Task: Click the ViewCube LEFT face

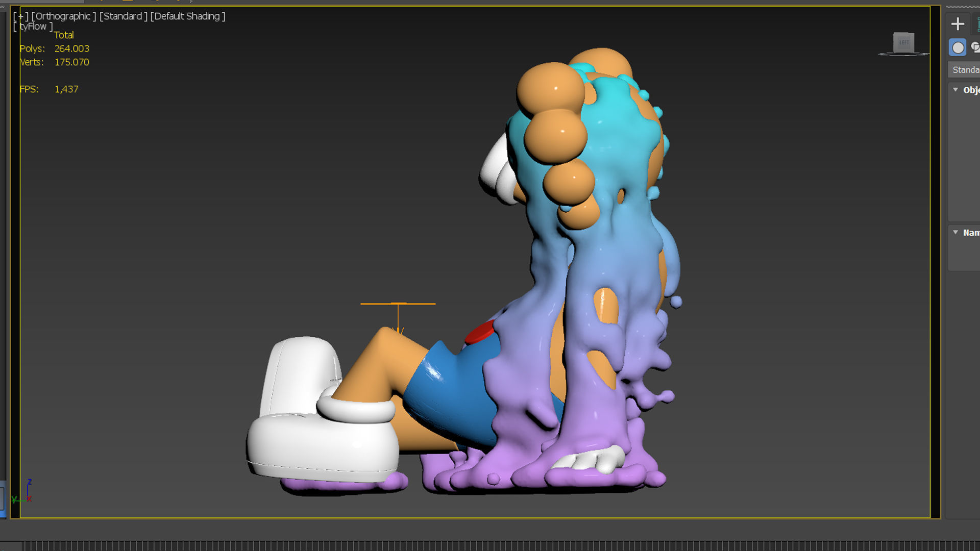Action: click(x=903, y=42)
